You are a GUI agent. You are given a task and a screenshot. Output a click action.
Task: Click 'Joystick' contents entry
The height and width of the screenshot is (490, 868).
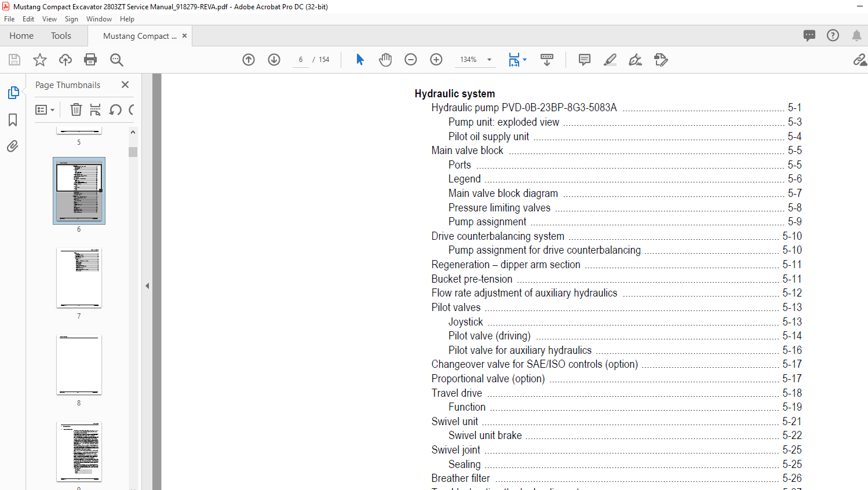coord(465,321)
